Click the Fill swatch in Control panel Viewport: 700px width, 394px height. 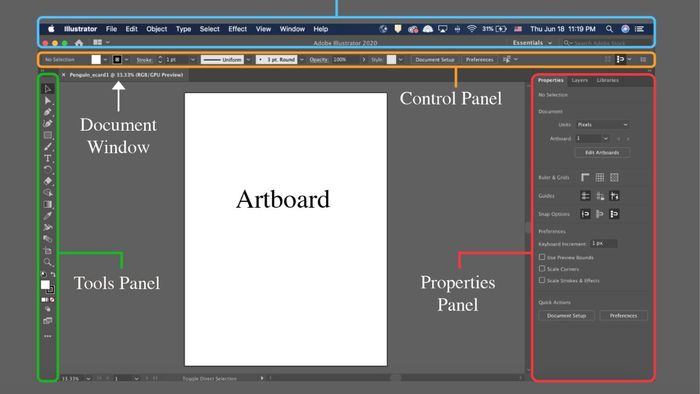point(96,59)
